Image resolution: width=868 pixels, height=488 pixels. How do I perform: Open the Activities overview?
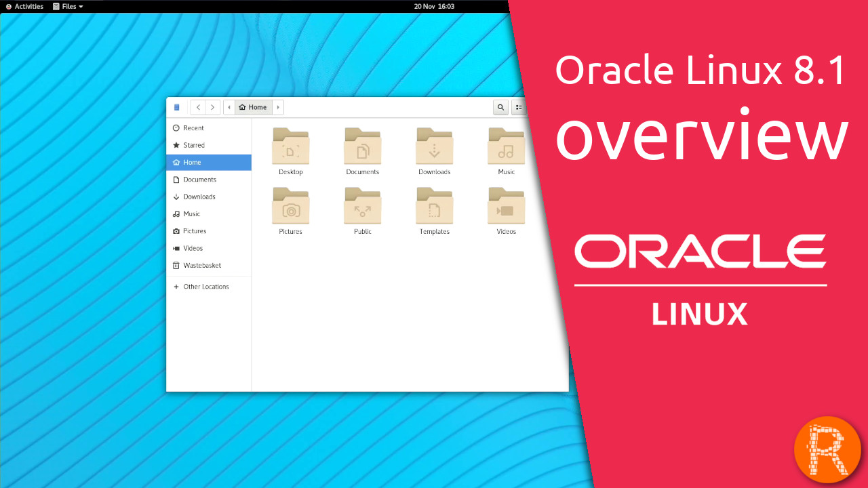[24, 6]
